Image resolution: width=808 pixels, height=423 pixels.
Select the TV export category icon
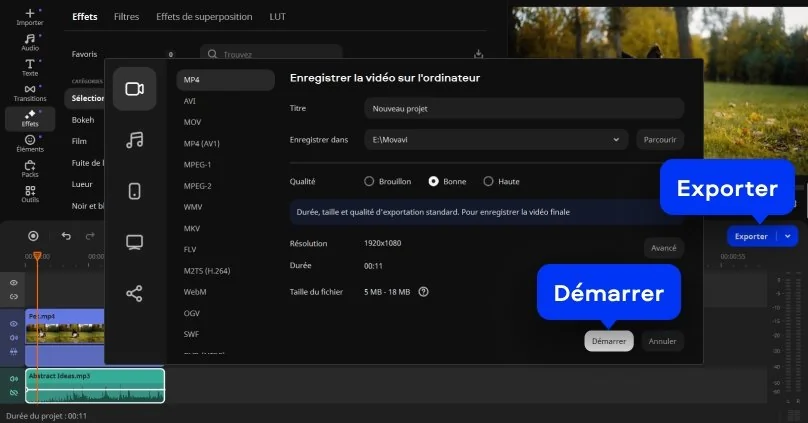(x=134, y=242)
